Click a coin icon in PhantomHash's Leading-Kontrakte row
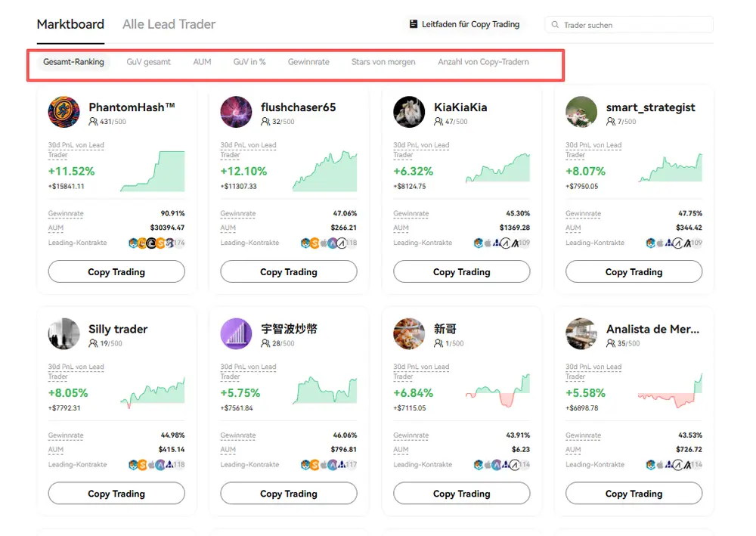756x536 pixels. (133, 243)
